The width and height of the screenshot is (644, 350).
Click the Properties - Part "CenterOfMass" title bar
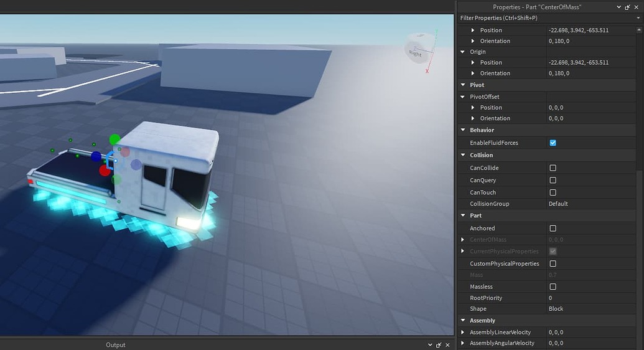[x=537, y=7]
